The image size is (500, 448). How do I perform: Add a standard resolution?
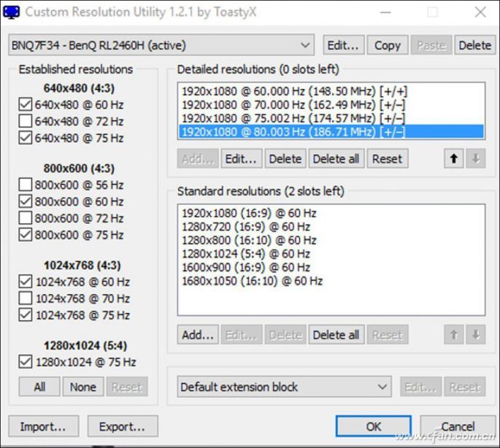198,334
